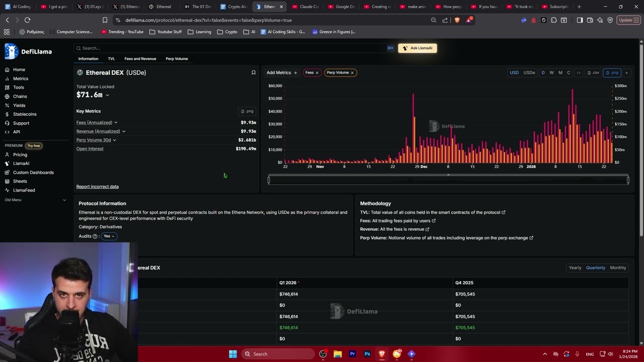Remove the Fees metric chip
The image size is (644, 362).
point(317,72)
